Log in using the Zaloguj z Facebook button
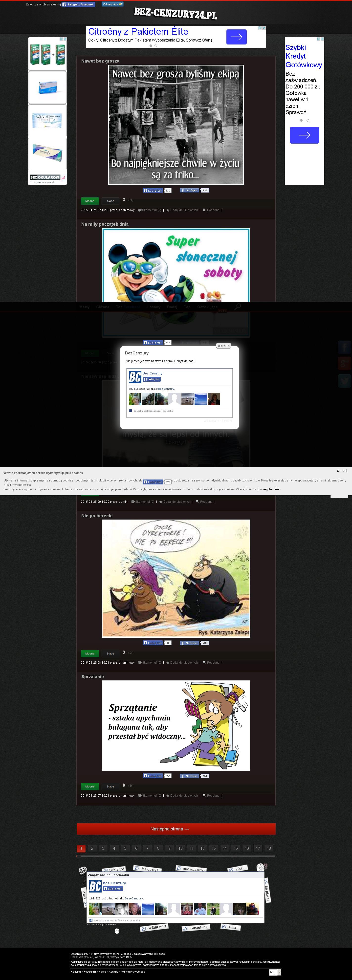This screenshot has width=352, height=980. (x=78, y=4)
